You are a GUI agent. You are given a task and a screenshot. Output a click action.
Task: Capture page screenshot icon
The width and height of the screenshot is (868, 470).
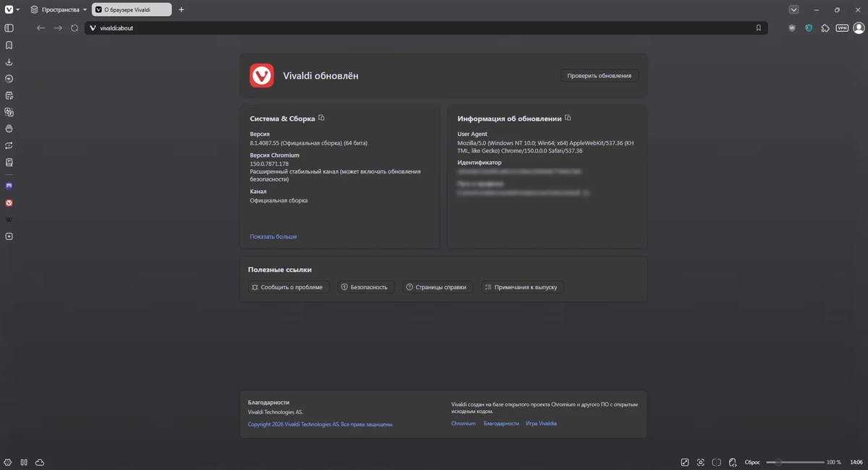[701, 462]
